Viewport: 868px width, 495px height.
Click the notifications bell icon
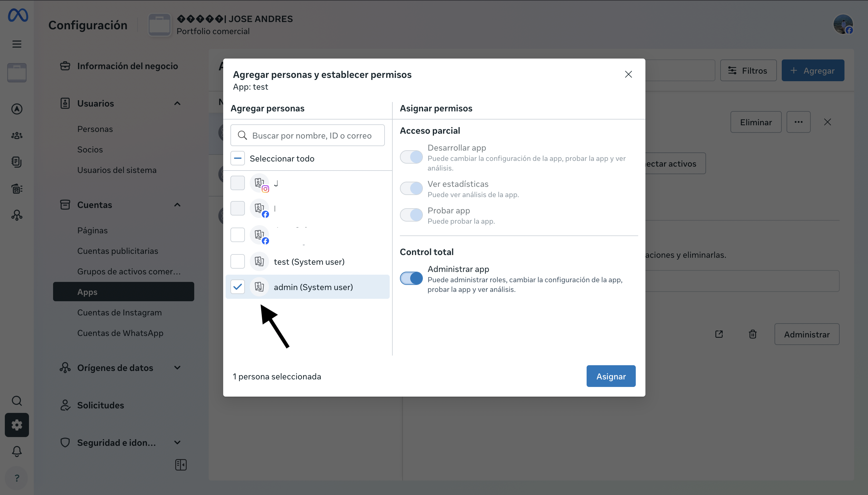click(17, 451)
